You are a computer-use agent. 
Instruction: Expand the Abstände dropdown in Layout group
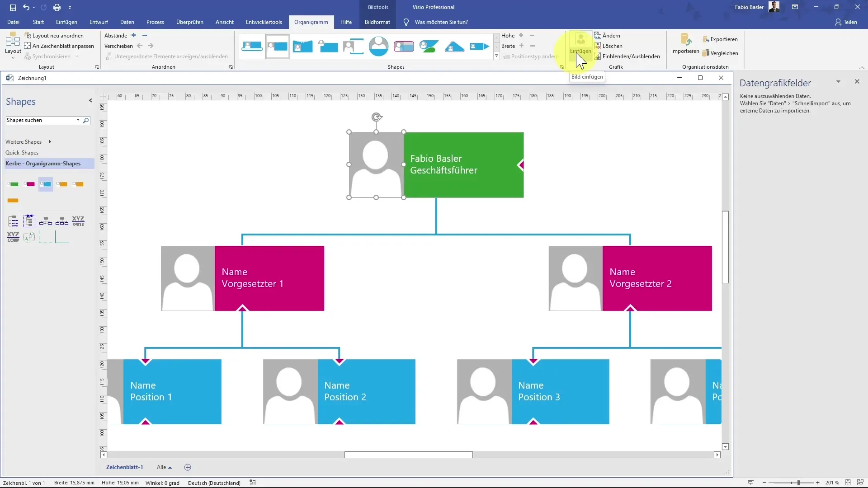(x=116, y=35)
